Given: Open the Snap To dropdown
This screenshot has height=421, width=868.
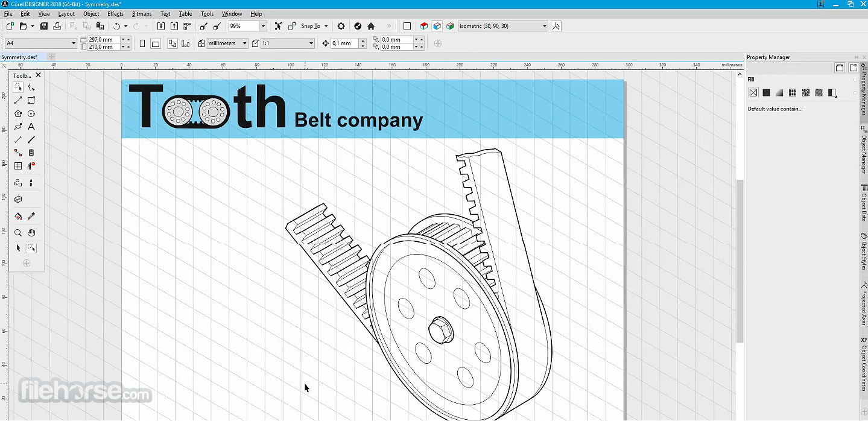Looking at the screenshot, I should (326, 26).
